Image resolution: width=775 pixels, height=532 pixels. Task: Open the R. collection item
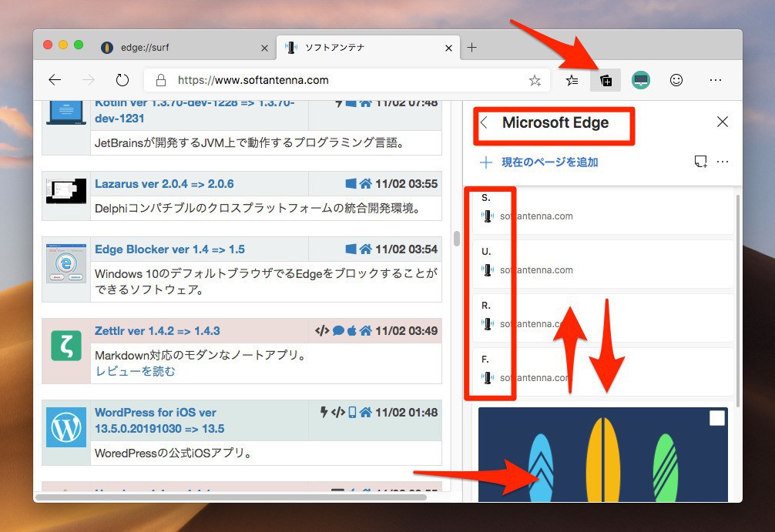pos(602,318)
